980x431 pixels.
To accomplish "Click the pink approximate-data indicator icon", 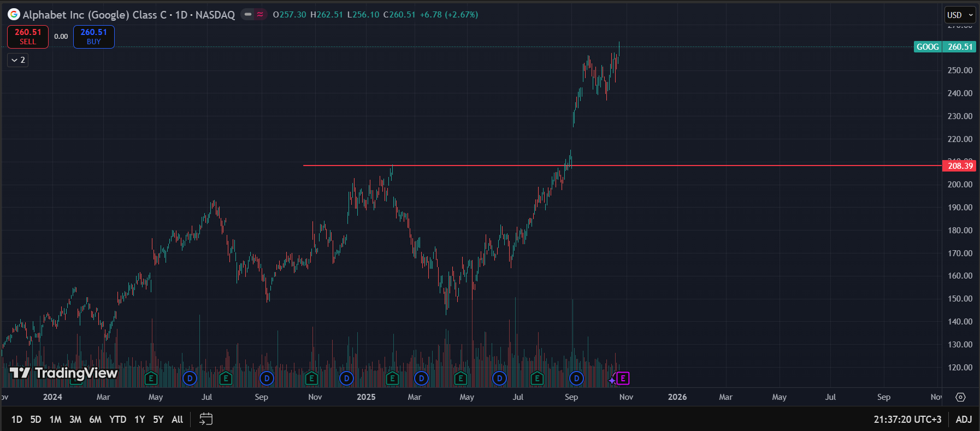I will [x=260, y=15].
